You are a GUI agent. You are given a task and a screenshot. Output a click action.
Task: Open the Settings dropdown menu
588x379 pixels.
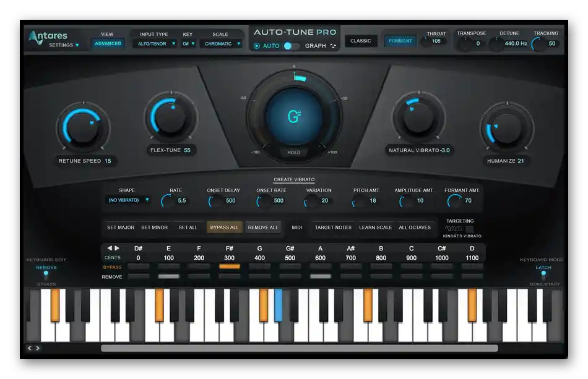tap(64, 45)
